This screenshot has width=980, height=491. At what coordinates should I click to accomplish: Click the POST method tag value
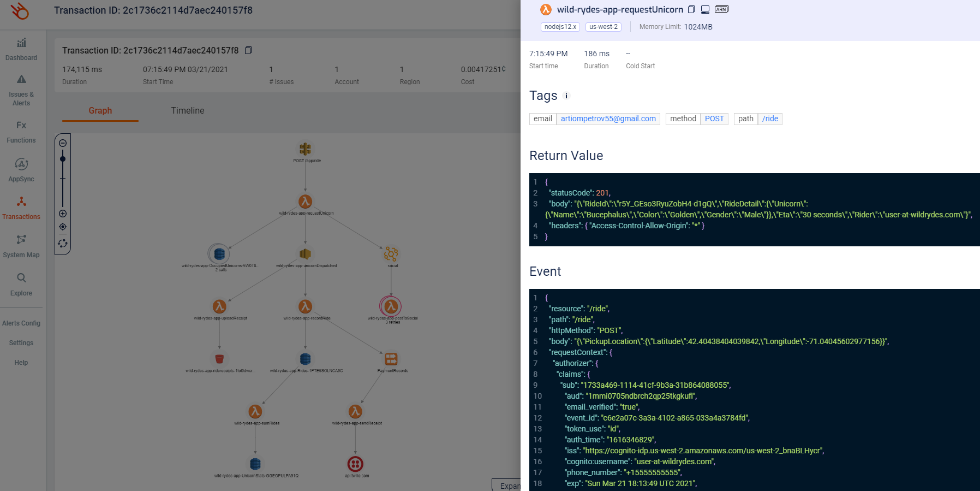(714, 119)
